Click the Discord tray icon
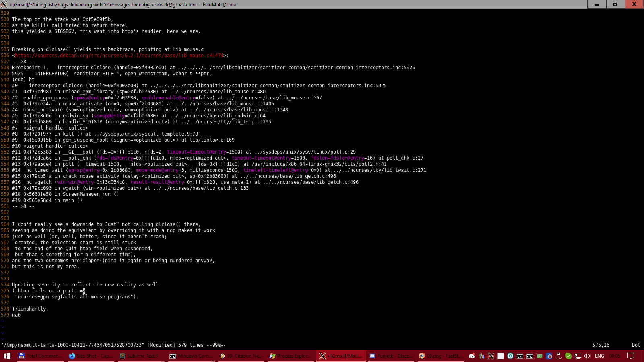The height and width of the screenshot is (362, 644). 472,356
